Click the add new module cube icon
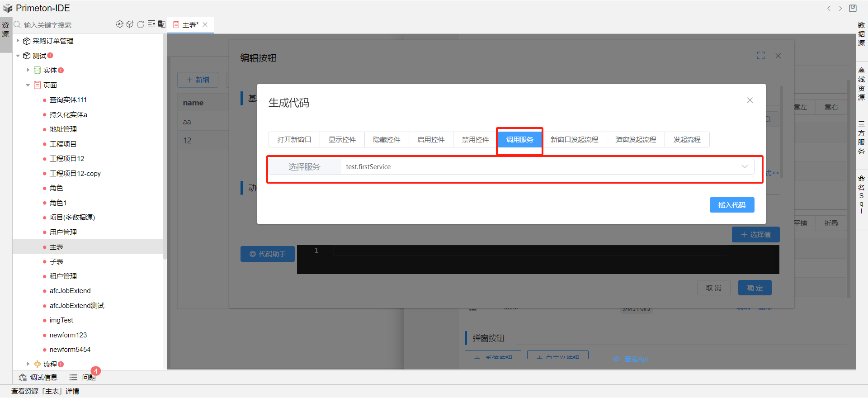 pos(130,24)
